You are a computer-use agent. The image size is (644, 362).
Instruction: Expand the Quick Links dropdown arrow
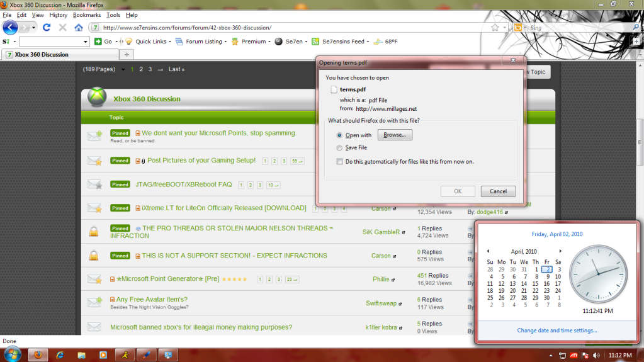170,42
